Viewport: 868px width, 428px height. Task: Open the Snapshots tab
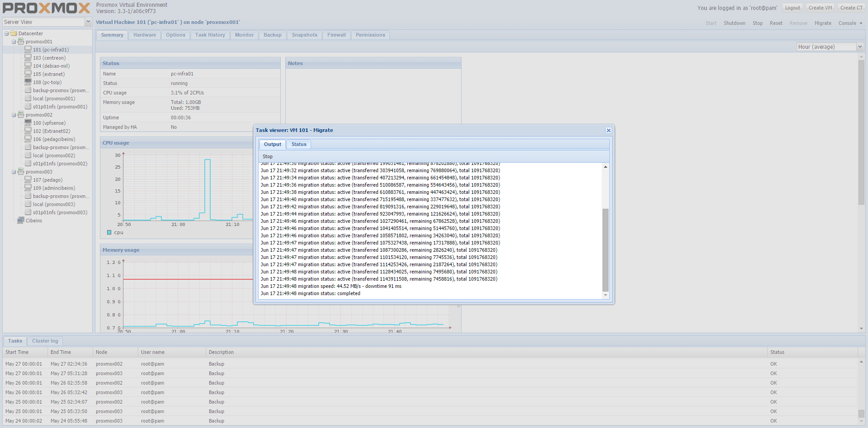pos(304,35)
